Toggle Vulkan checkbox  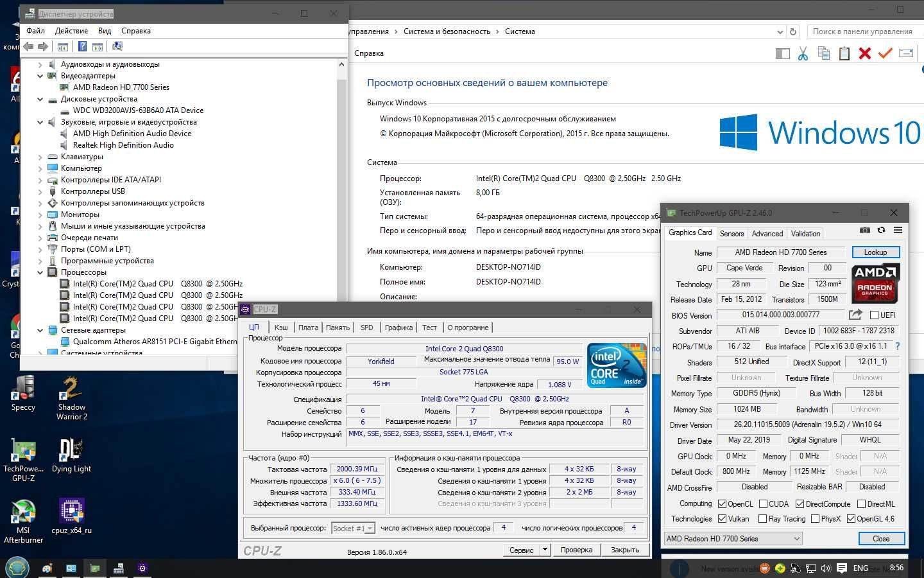[x=722, y=519]
